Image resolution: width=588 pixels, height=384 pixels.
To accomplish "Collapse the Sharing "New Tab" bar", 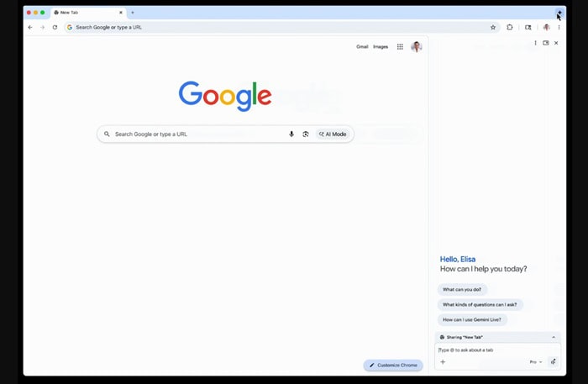I will (554, 337).
